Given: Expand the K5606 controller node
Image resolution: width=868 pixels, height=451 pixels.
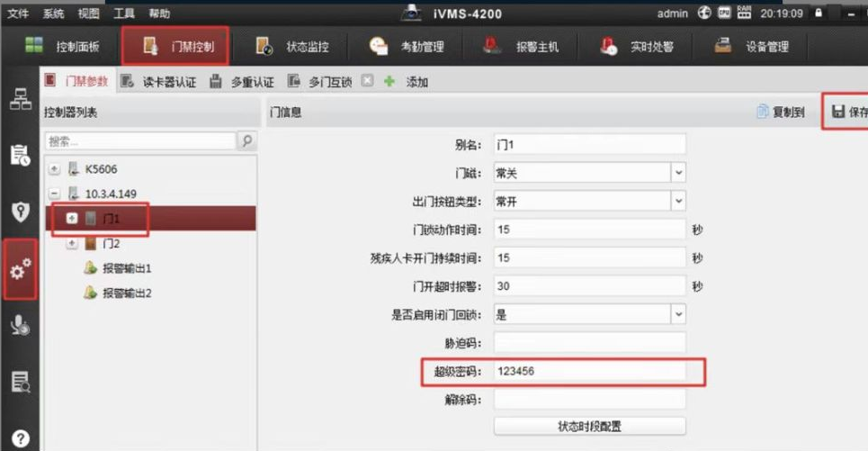Looking at the screenshot, I should click(55, 169).
